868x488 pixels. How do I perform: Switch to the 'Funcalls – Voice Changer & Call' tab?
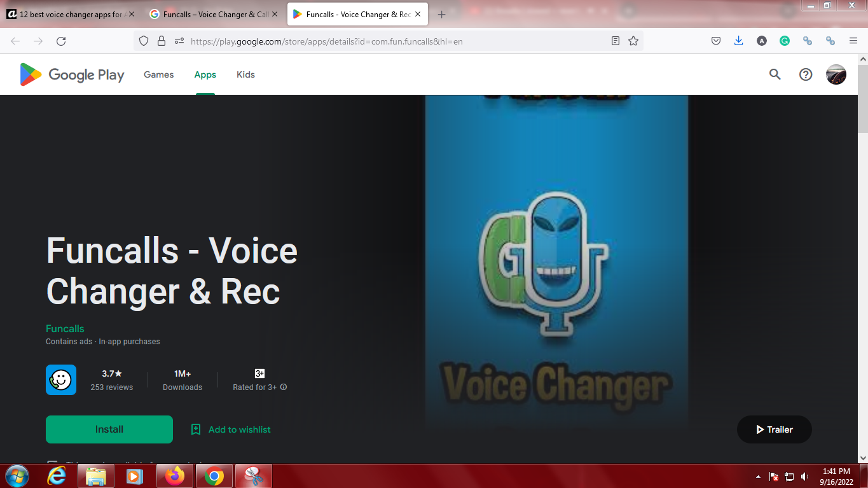pos(214,14)
